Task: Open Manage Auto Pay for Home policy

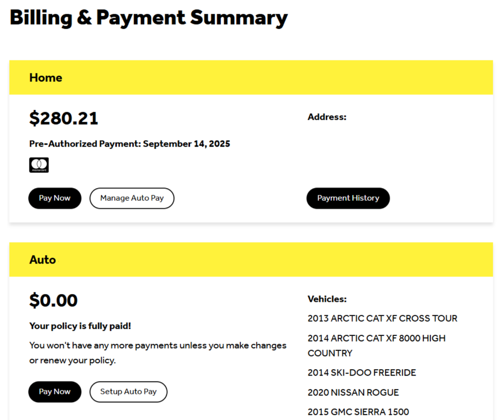Action: click(132, 198)
